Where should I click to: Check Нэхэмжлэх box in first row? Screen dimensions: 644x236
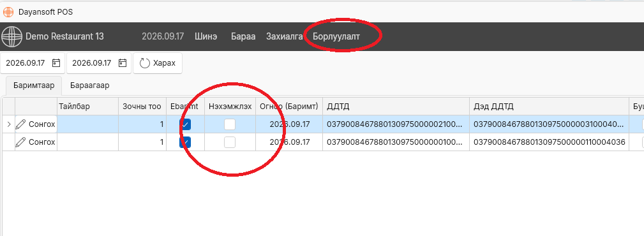[x=230, y=124]
